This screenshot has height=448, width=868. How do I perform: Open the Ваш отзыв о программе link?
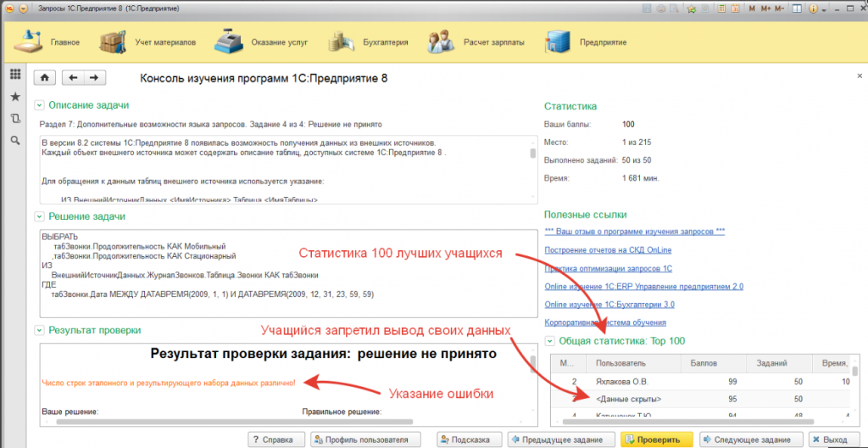(635, 231)
